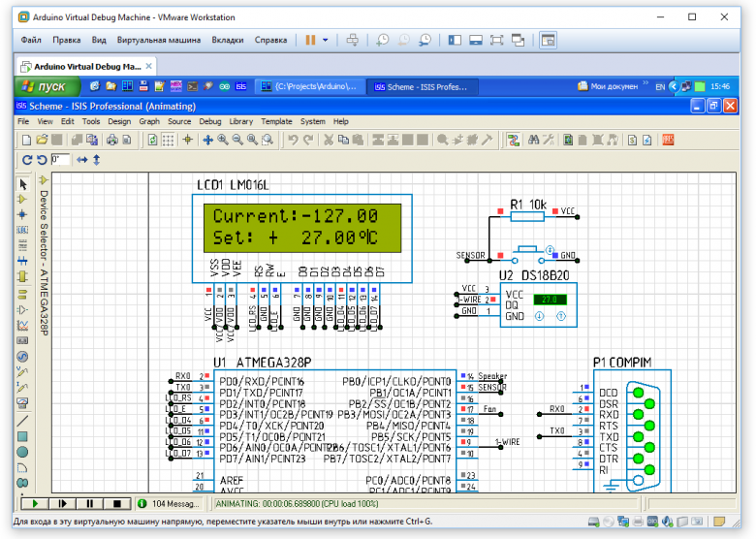This screenshot has width=756, height=539.
Task: Toggle the False Origin crosshair
Action: click(x=188, y=140)
